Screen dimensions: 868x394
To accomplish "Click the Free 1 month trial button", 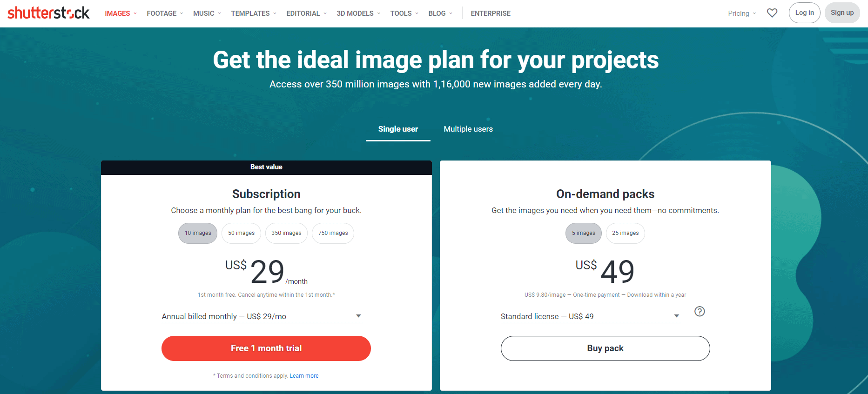I will point(266,348).
